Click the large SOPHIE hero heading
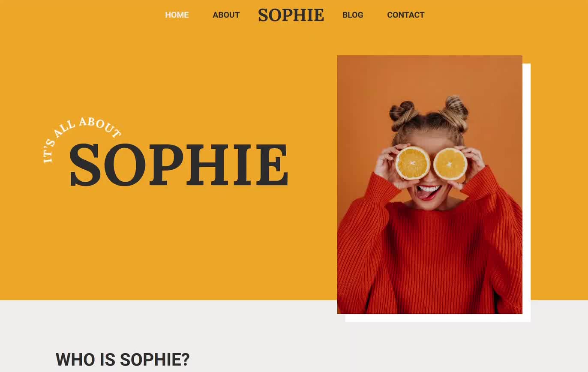The image size is (588, 372). [179, 165]
